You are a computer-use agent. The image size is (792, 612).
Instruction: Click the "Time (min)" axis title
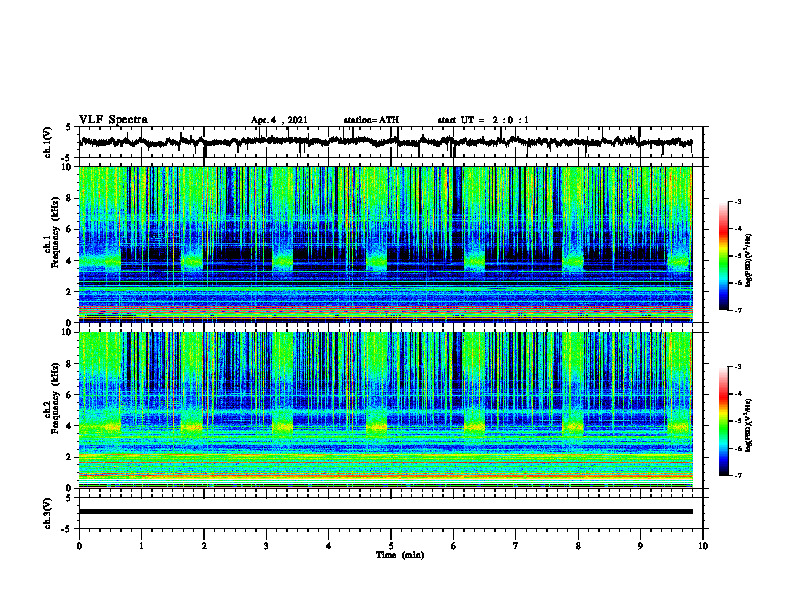400,555
